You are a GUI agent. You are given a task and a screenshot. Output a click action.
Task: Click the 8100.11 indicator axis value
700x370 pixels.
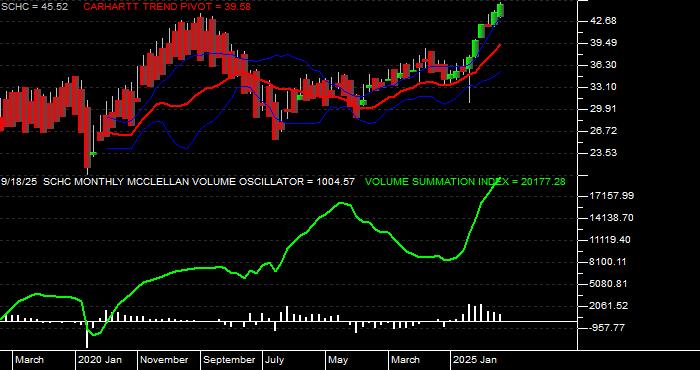pyautogui.click(x=609, y=262)
